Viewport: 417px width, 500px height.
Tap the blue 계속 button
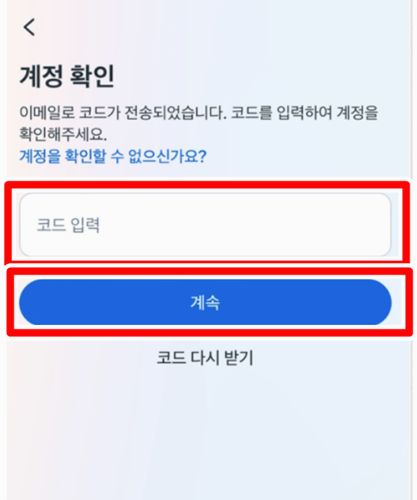click(x=205, y=302)
